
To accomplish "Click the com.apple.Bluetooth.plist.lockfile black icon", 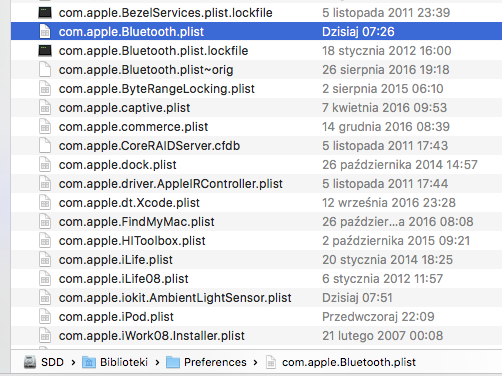I will (x=45, y=51).
